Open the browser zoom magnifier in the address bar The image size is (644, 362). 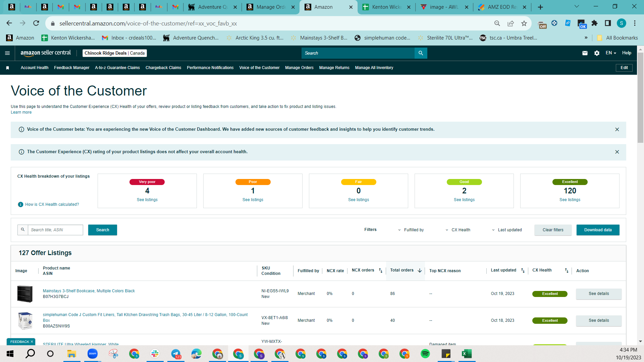[x=497, y=23]
